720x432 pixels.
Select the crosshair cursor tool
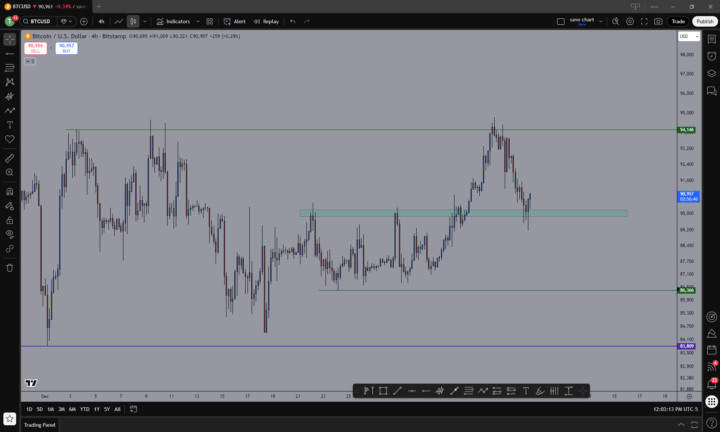tap(10, 39)
